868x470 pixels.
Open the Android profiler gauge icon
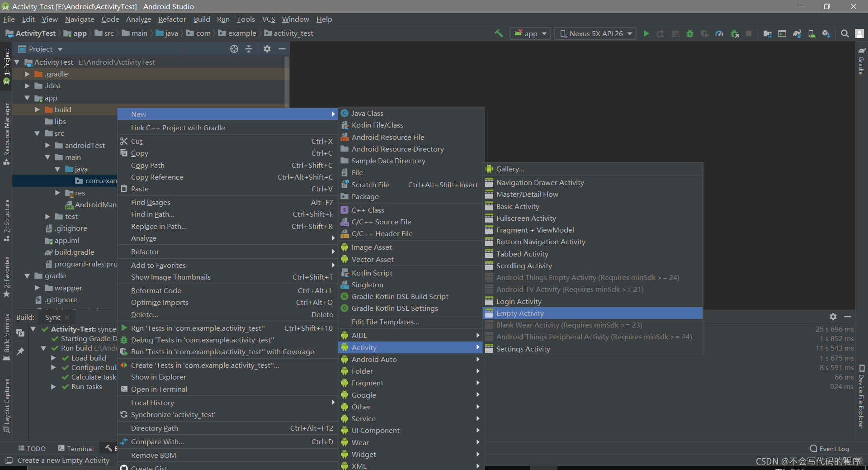[719, 33]
